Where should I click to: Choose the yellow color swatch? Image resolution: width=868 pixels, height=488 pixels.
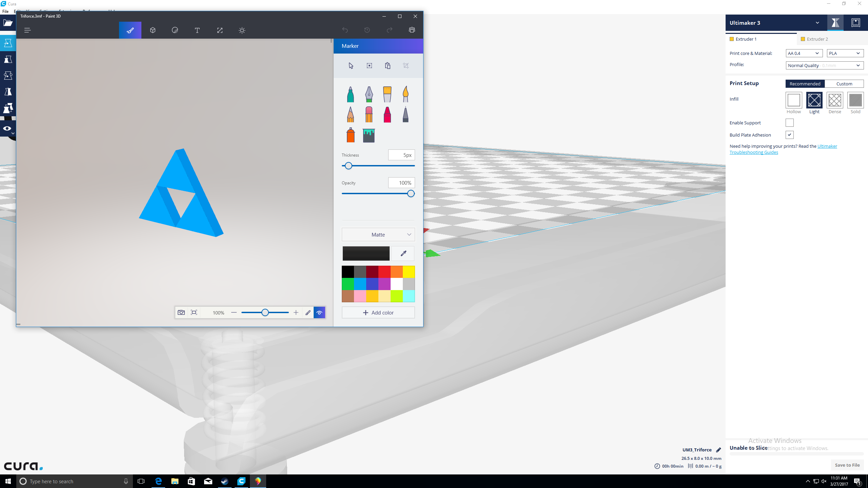[409, 272]
